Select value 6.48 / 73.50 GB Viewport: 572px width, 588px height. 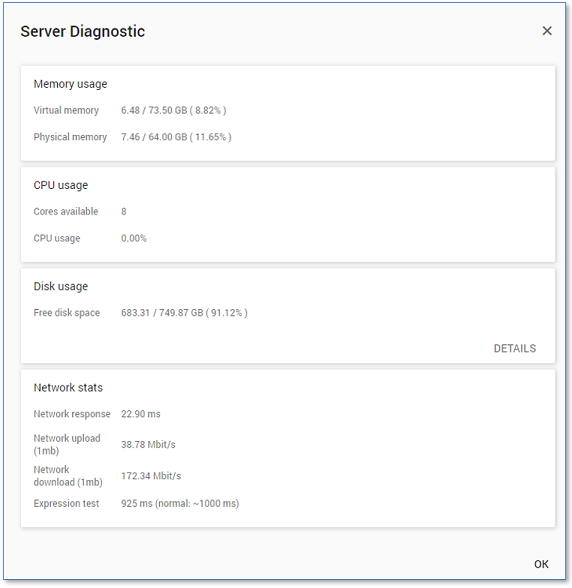[173, 110]
